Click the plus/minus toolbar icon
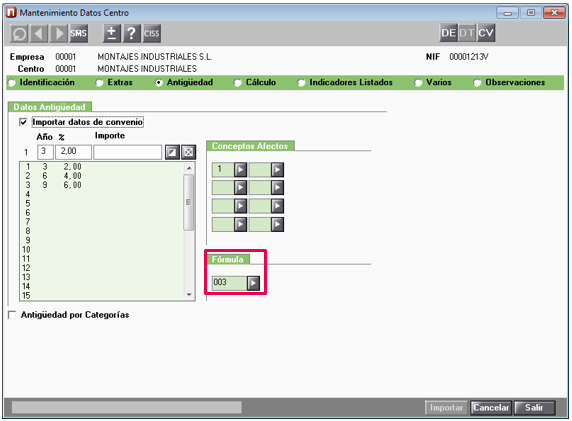Viewport: 572px width, 421px height. point(112,34)
